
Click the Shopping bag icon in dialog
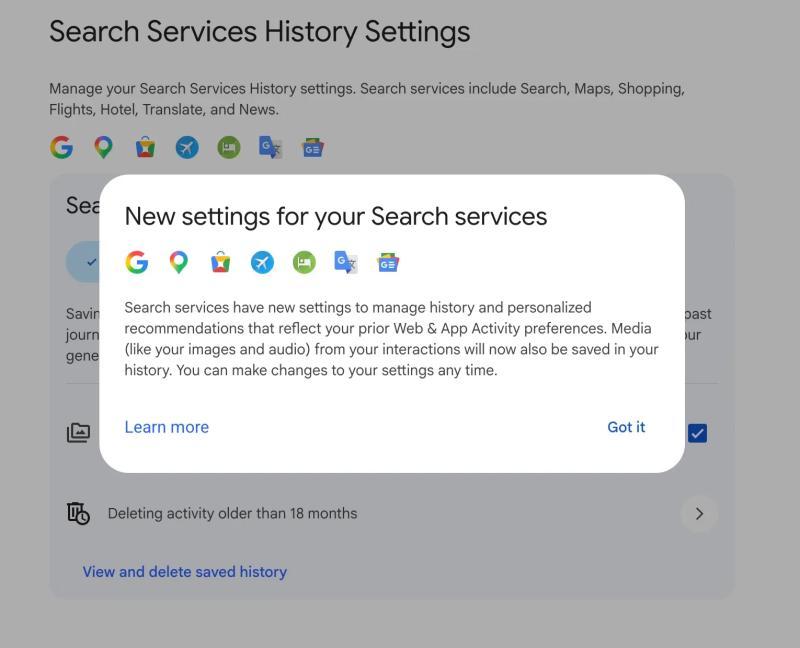click(x=220, y=262)
